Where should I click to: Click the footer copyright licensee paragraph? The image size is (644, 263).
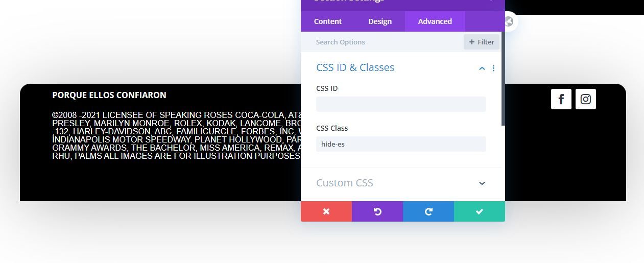(177, 135)
